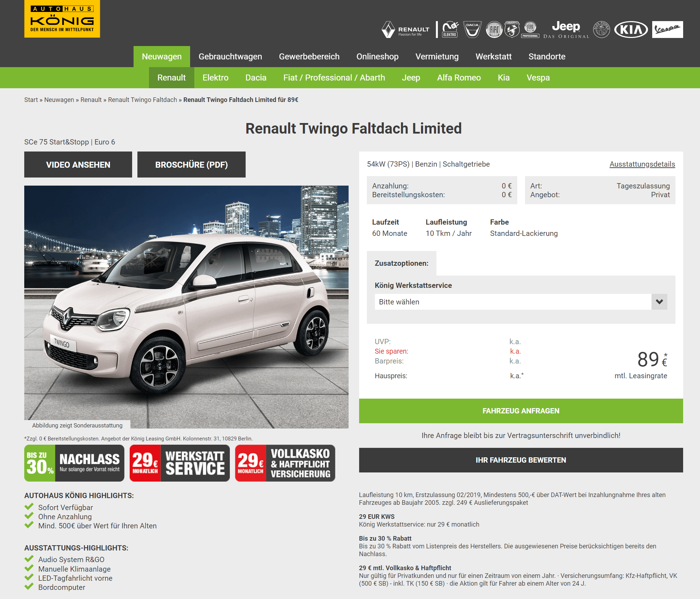Click FAHRZEUG ANFRAGEN button
This screenshot has height=599, width=700.
(521, 411)
